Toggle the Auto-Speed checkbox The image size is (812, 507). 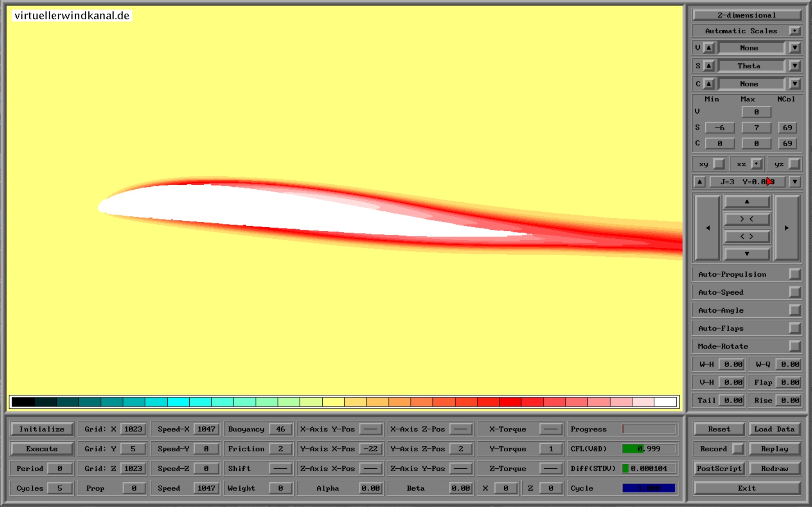point(794,292)
